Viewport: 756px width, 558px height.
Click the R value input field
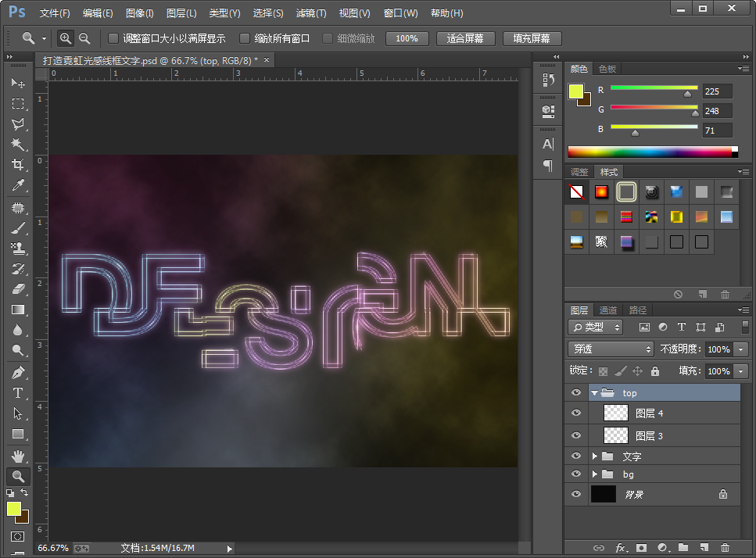(717, 91)
